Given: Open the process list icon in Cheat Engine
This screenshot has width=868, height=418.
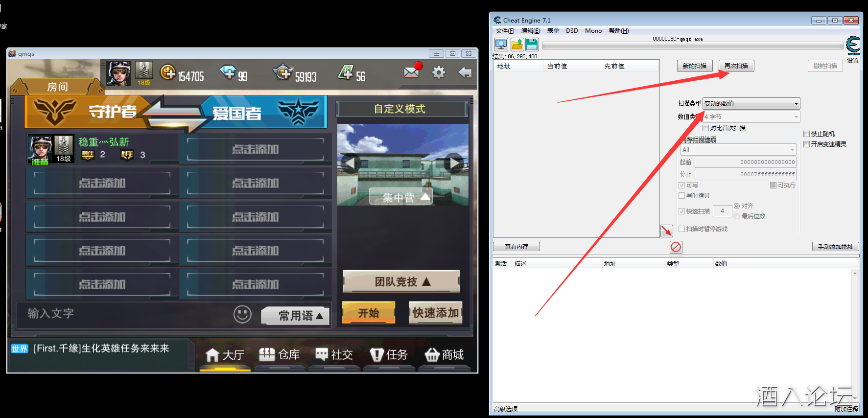Looking at the screenshot, I should (501, 45).
